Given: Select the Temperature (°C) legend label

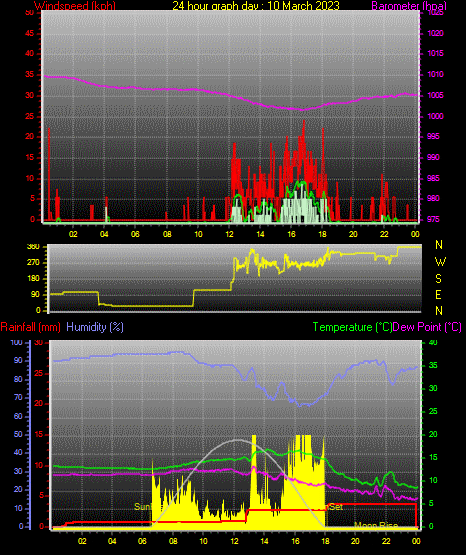Looking at the screenshot, I should click(x=352, y=327).
